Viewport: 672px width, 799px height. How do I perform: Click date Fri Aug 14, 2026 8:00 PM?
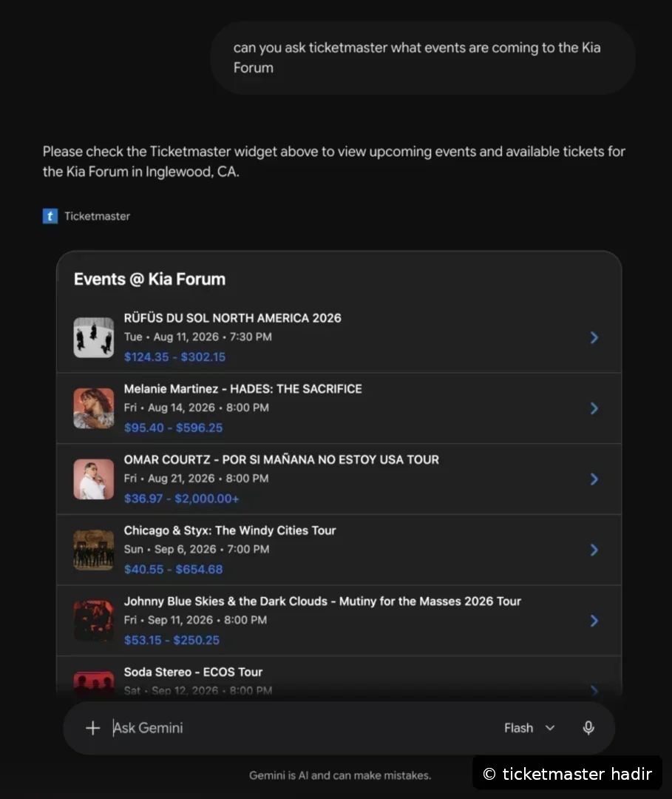197,408
